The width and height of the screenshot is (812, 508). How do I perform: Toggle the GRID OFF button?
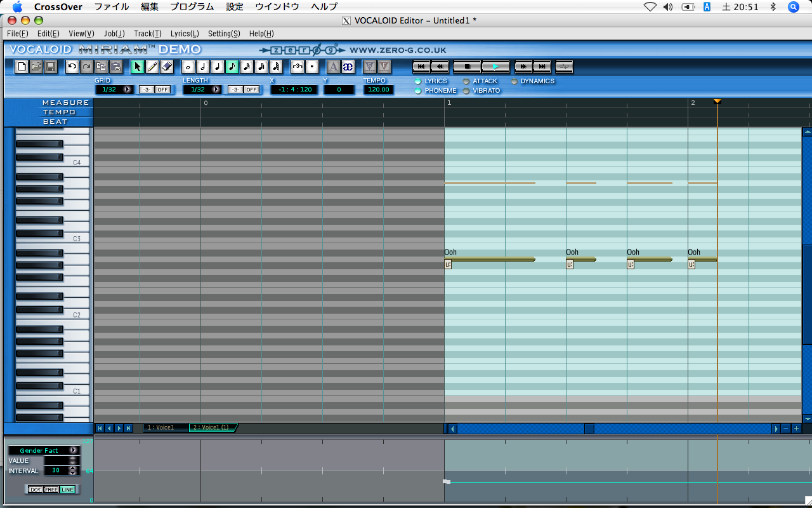(163, 90)
